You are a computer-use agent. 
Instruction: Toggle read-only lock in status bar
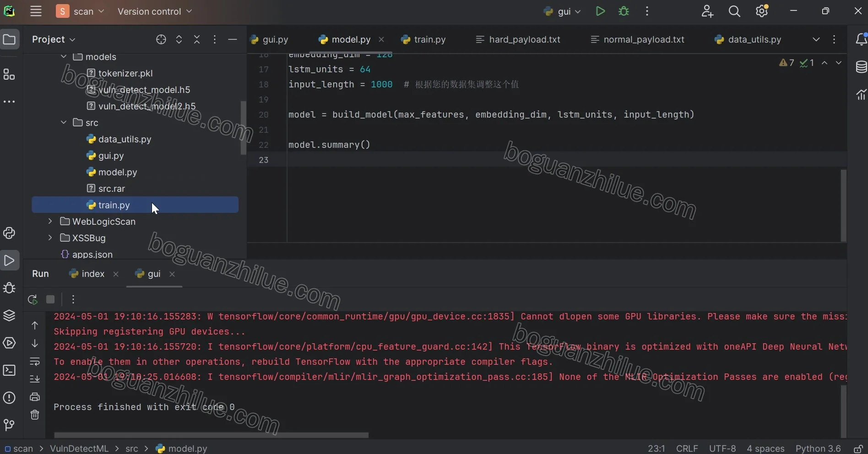[x=858, y=449]
